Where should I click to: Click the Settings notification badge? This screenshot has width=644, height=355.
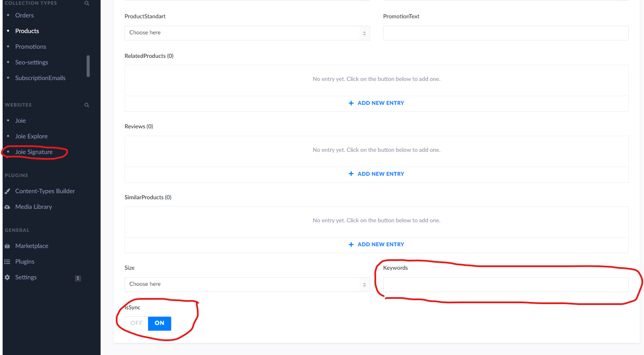click(78, 278)
